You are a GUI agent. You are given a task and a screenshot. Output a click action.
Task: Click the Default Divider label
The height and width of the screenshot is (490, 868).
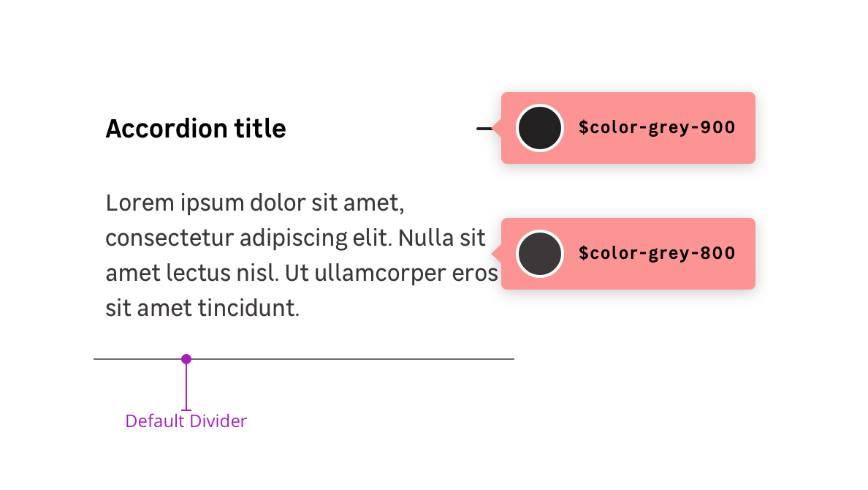[186, 421]
